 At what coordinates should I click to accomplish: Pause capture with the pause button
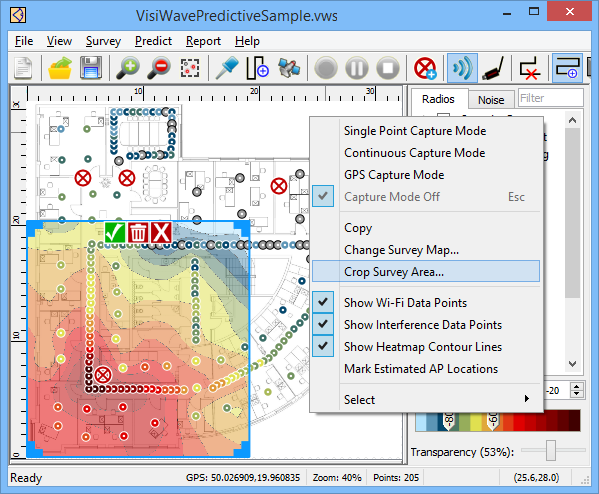coord(357,69)
